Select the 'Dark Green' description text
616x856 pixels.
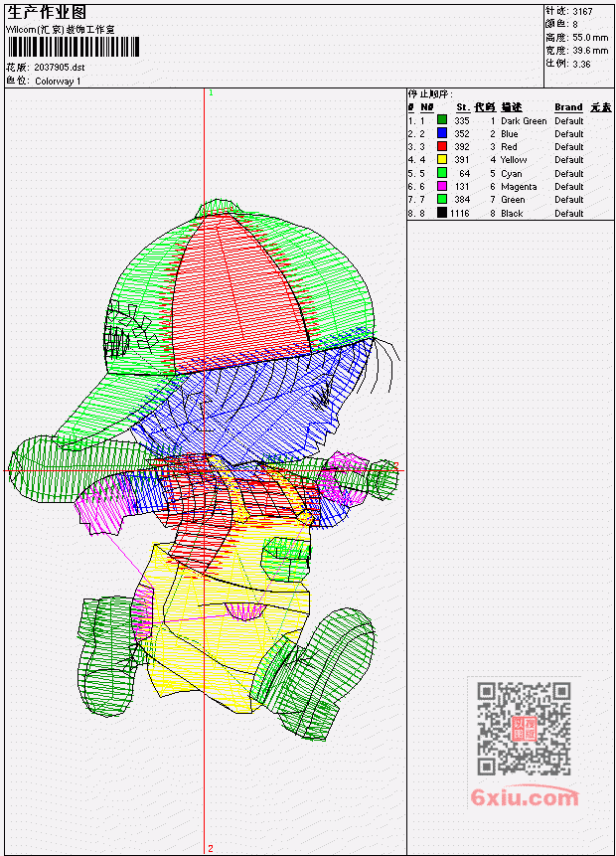tap(524, 120)
